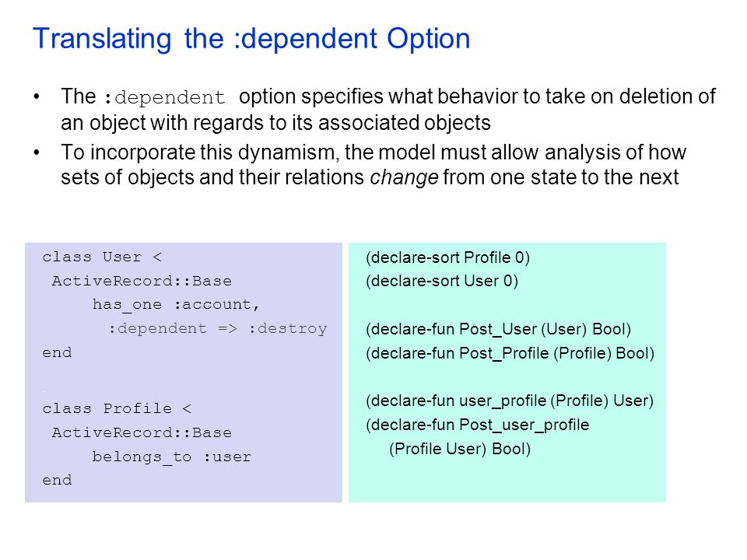This screenshot has height=560, width=747.
Task: Click '(declare-sort Profile 0)' line
Action: (448, 257)
